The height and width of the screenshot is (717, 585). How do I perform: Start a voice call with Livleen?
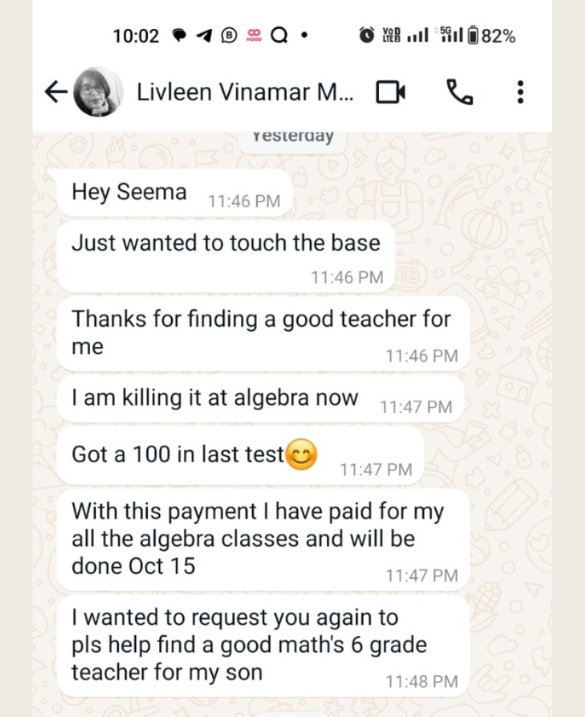[459, 92]
